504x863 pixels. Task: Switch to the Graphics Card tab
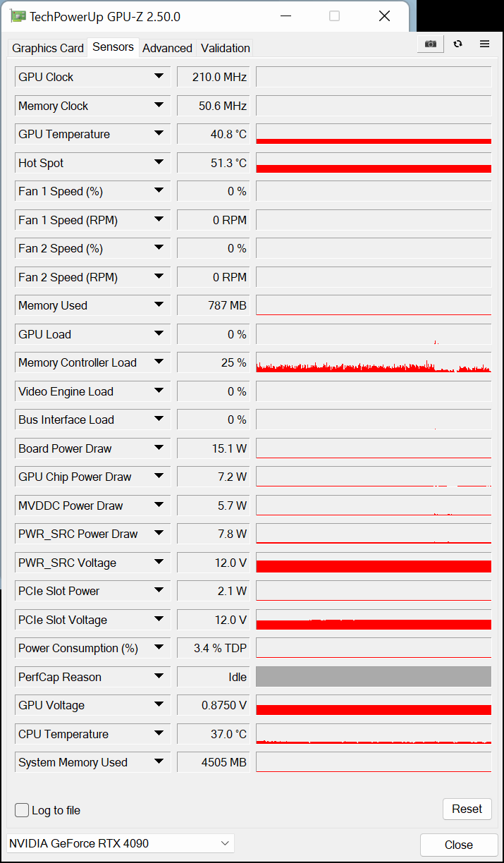click(48, 48)
